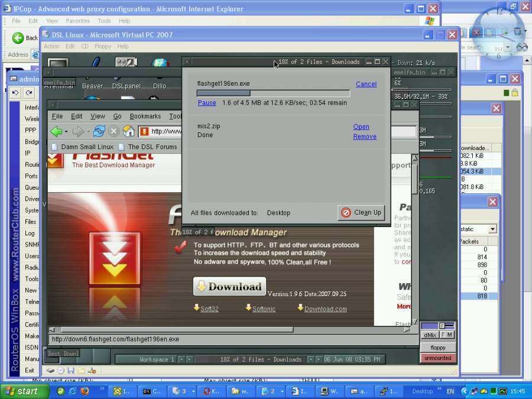Screen dimensions: 532x399
Task: Open the Bookmarks menu in the DSL browser
Action: point(145,116)
